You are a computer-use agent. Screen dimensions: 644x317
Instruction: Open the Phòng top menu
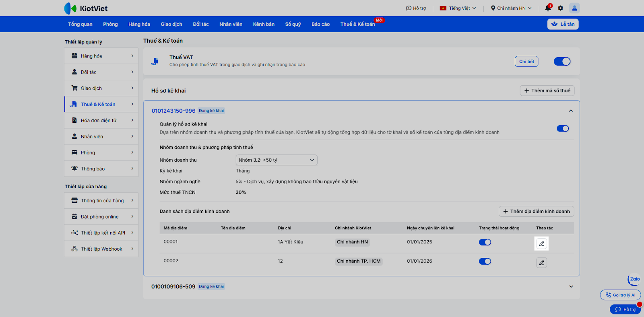(x=110, y=24)
